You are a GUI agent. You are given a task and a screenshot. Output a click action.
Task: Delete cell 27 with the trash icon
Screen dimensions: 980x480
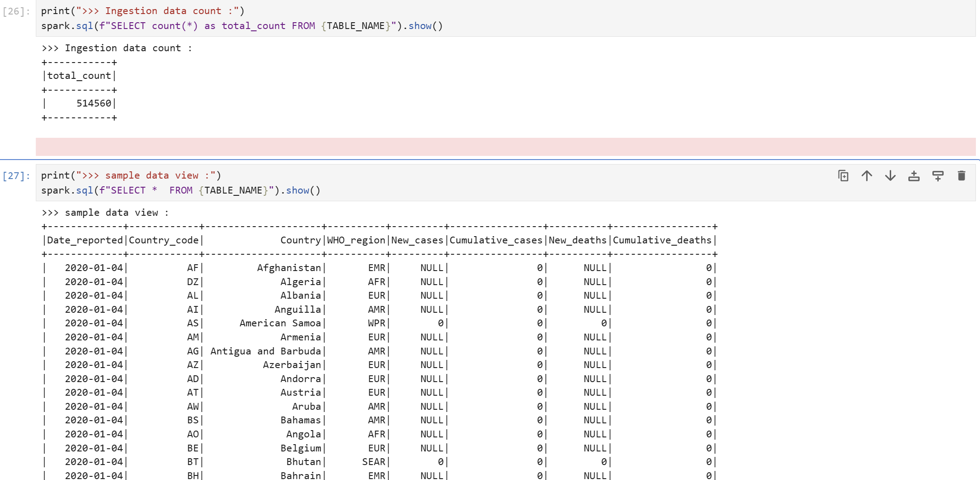(961, 176)
